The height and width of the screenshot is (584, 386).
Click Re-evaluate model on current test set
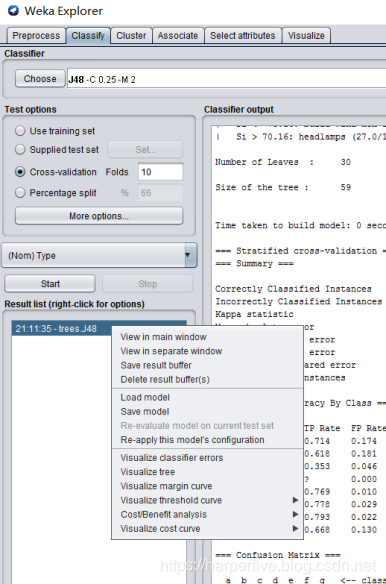click(207, 425)
